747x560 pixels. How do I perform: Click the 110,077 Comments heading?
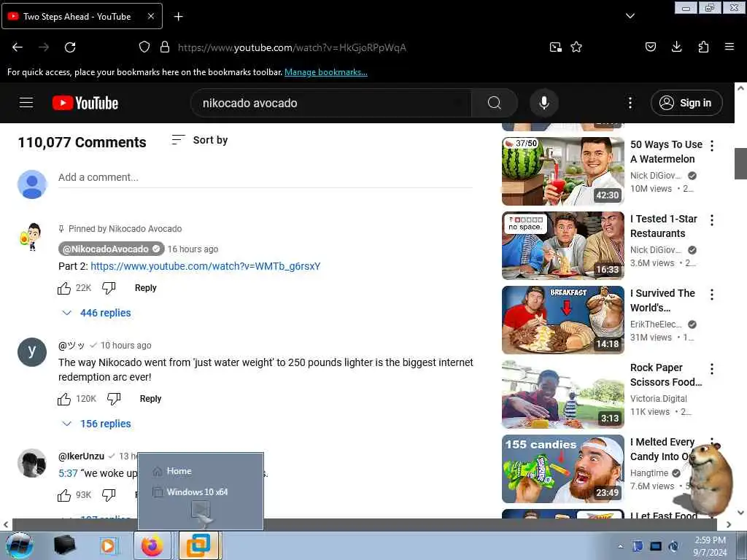click(x=82, y=142)
